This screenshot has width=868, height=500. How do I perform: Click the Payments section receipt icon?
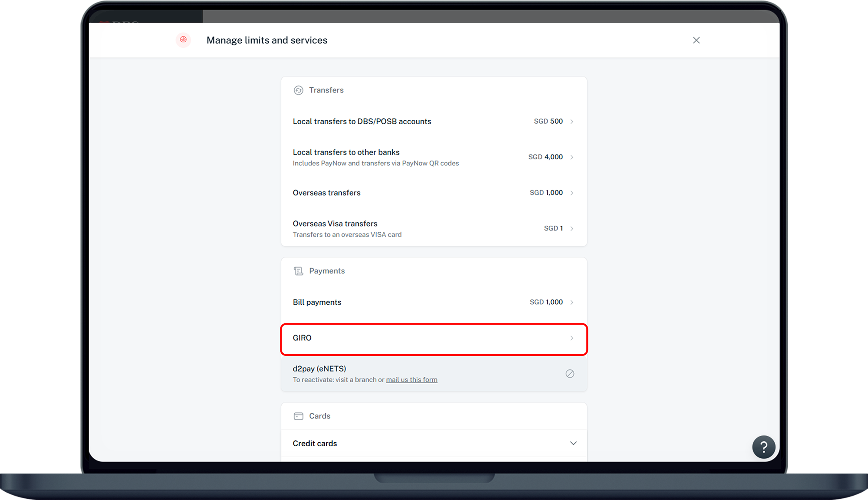click(298, 271)
